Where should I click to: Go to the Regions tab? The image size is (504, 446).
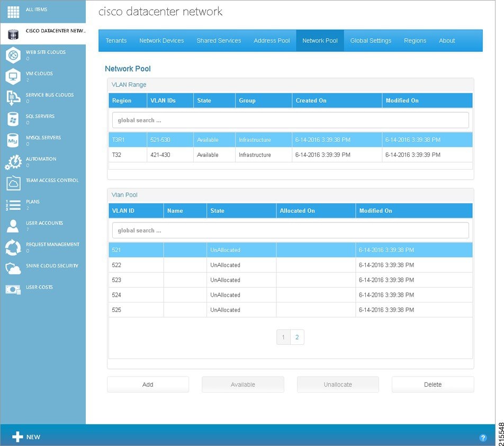coord(415,41)
